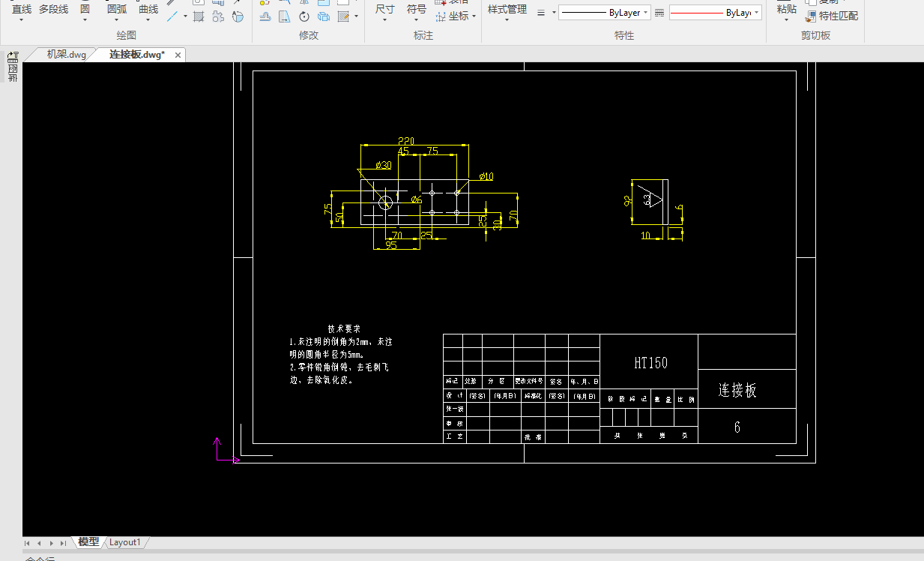Open the red ByLayer combo box
This screenshot has height=561, width=924.
pyautogui.click(x=715, y=13)
